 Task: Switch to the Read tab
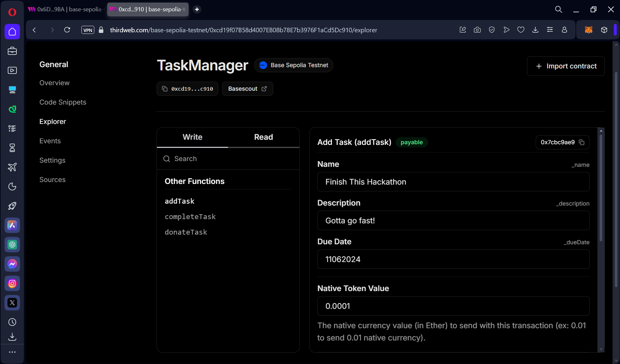coord(263,137)
